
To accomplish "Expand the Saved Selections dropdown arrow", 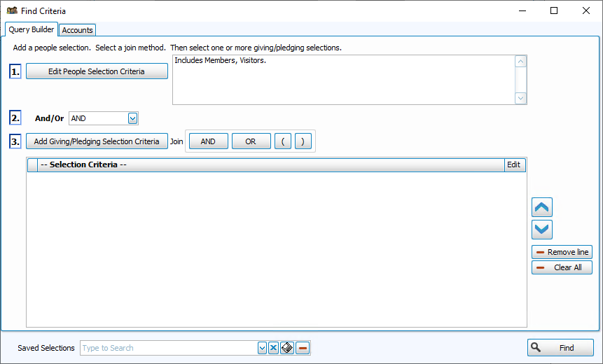I will pos(262,348).
